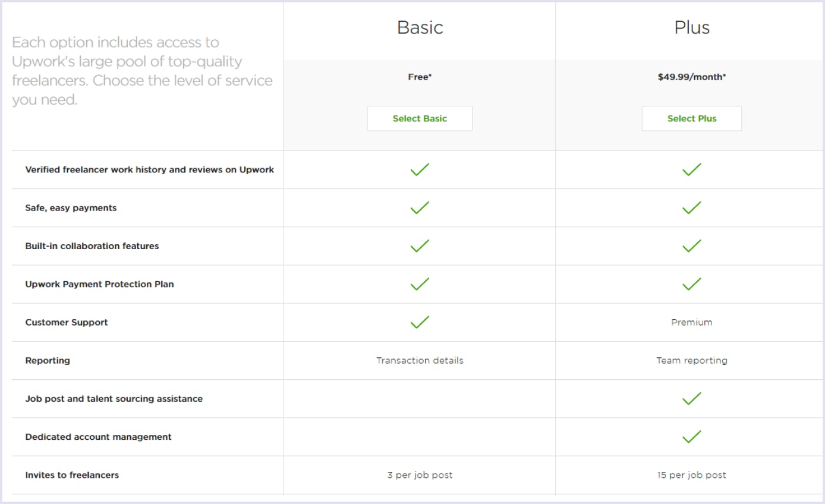
Task: Click the Job post and talent sourcing assistance label
Action: point(114,399)
